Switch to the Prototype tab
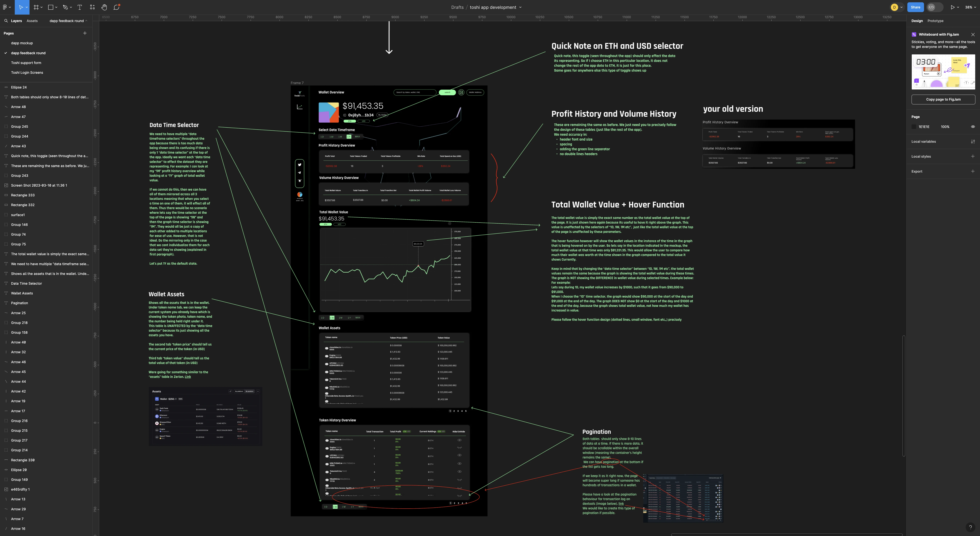980x536 pixels. [935, 21]
